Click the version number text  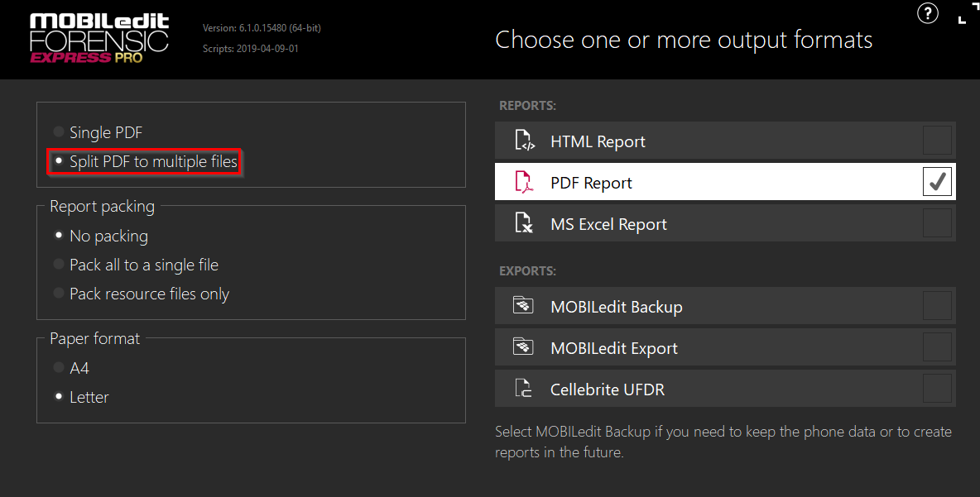262,28
